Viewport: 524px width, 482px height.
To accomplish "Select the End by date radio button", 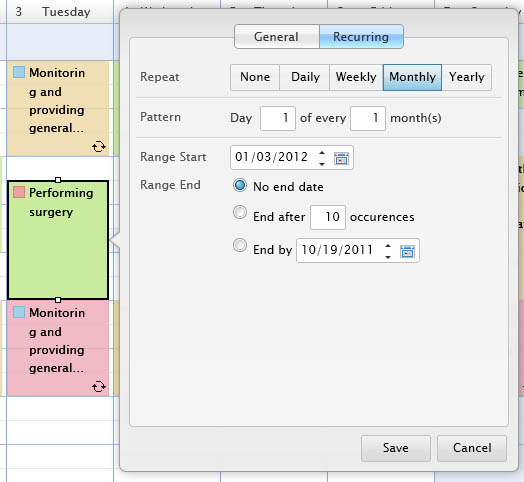I will pyautogui.click(x=240, y=245).
